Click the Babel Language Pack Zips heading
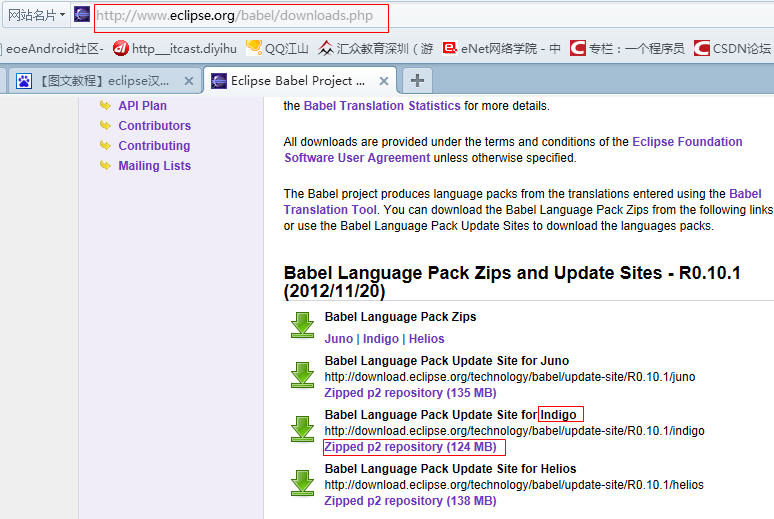 click(400, 317)
